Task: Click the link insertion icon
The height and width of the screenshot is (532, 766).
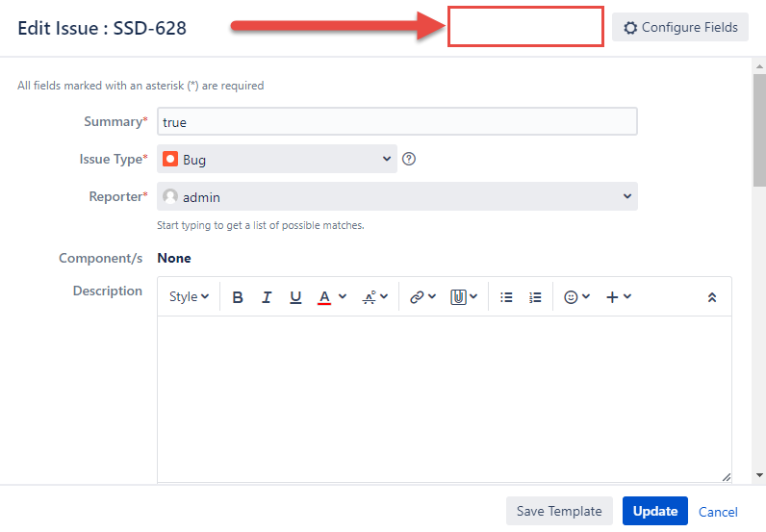Action: [x=417, y=297]
